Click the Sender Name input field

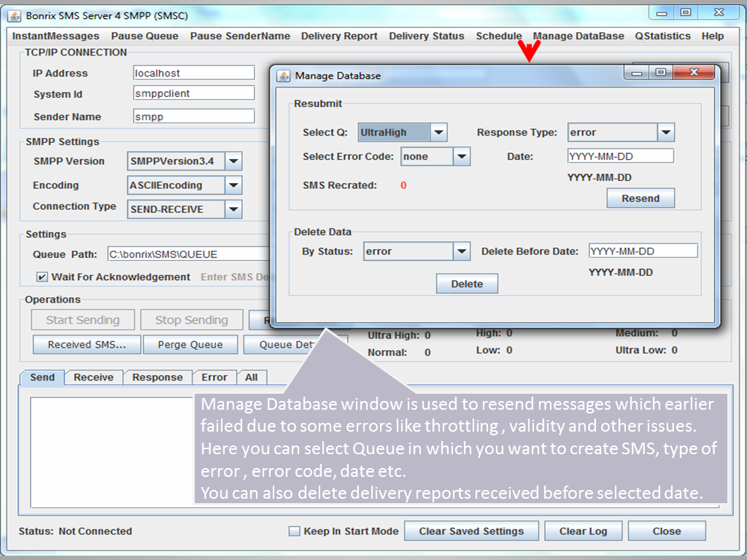point(194,116)
